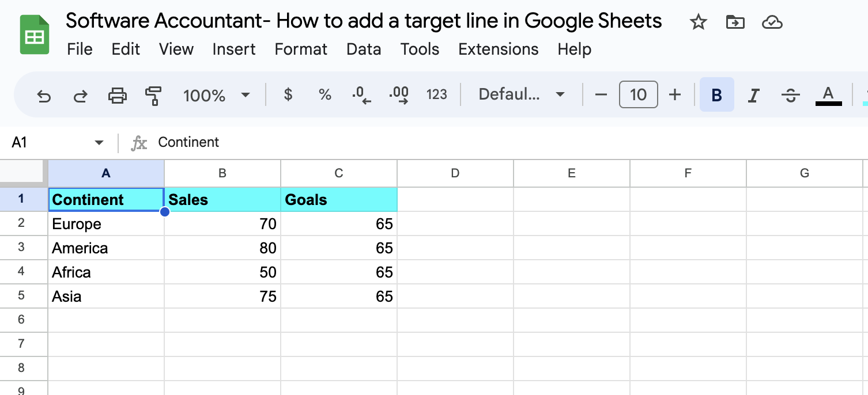Image resolution: width=868 pixels, height=395 pixels.
Task: Open the text color picker
Action: tap(828, 95)
